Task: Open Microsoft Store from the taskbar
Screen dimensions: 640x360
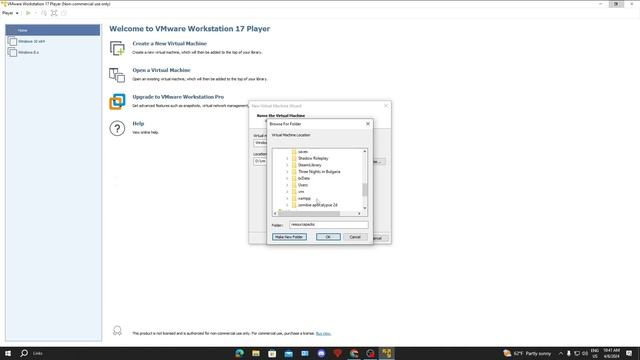Action: click(272, 353)
